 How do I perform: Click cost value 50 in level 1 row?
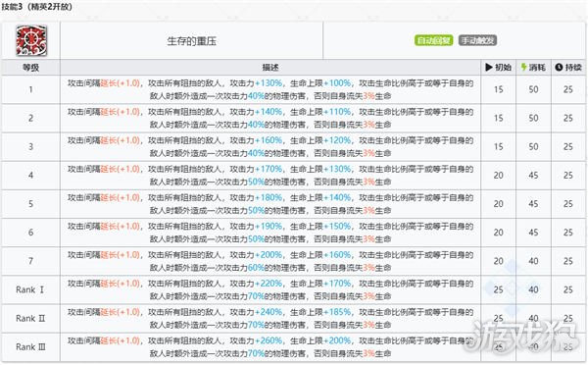pos(534,89)
